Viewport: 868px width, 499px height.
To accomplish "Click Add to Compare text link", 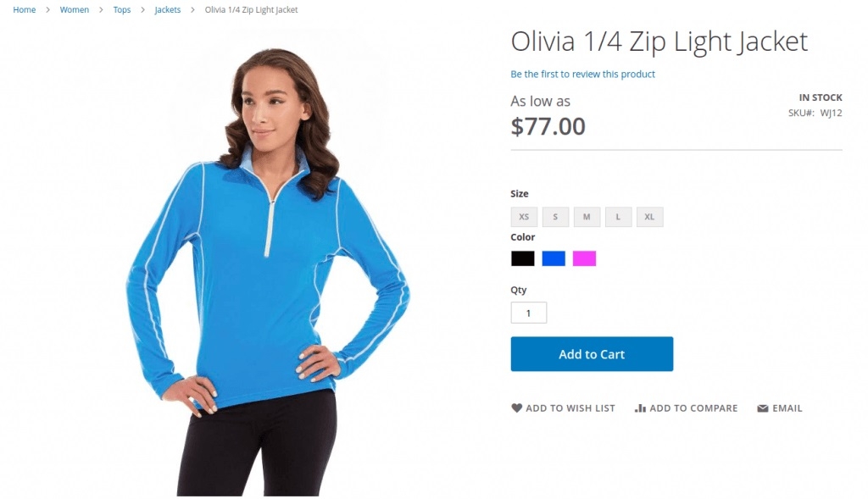I will pos(693,408).
